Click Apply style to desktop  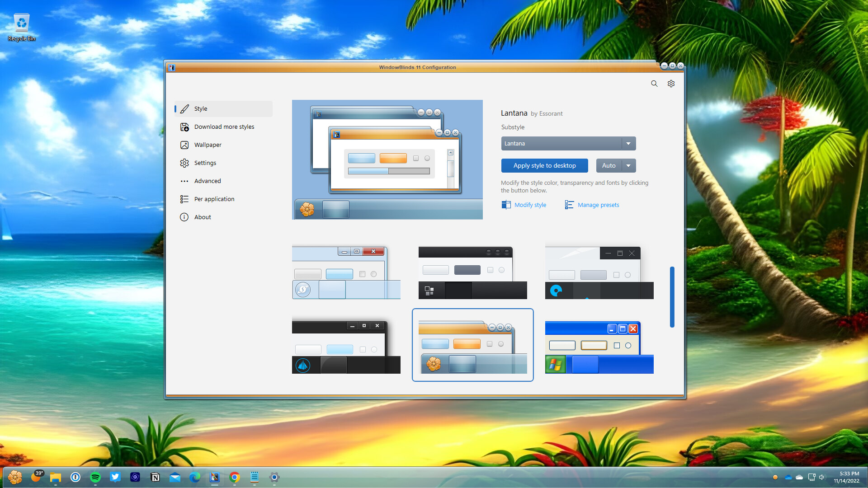[x=544, y=165]
